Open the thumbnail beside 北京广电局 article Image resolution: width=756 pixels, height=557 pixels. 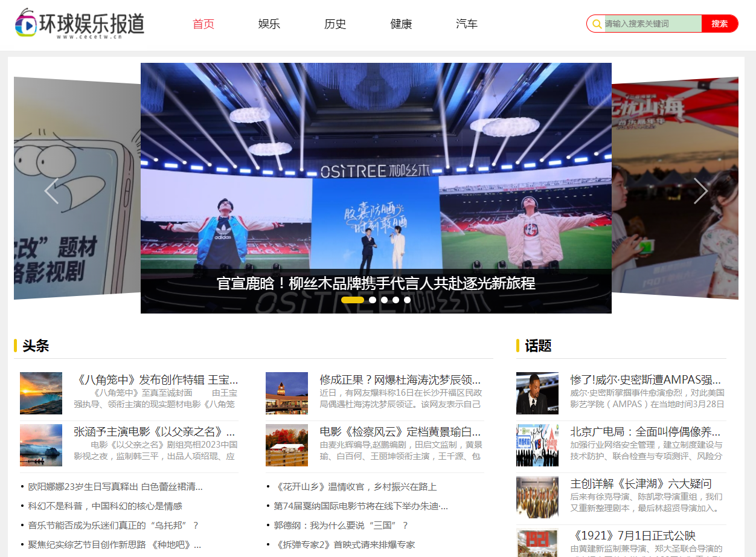coord(537,445)
